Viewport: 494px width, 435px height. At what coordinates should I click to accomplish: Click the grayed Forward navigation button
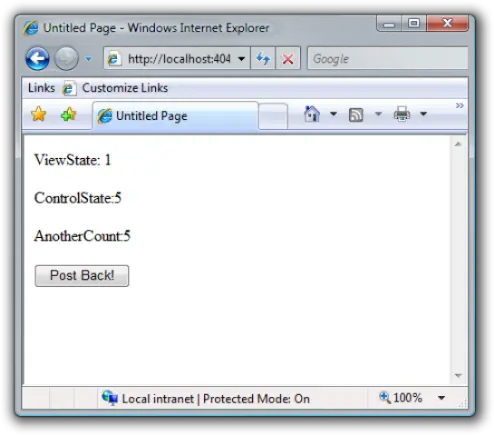(67, 59)
